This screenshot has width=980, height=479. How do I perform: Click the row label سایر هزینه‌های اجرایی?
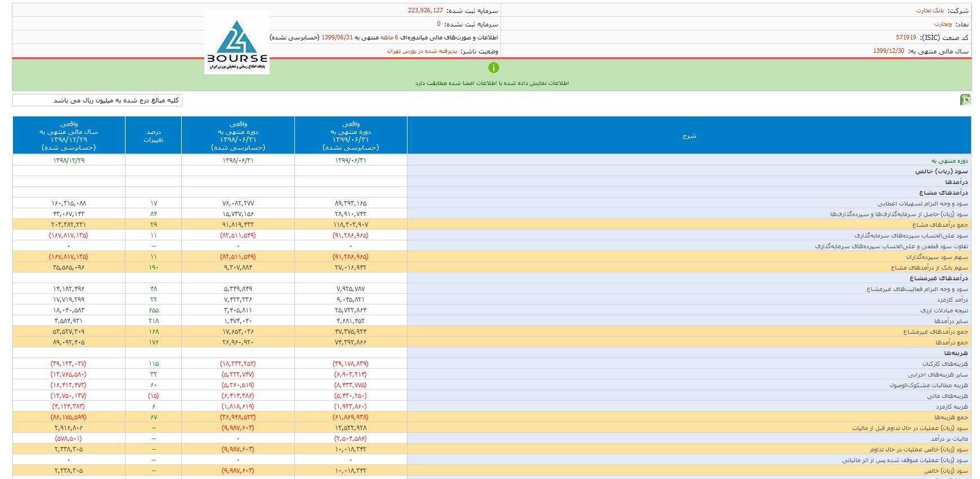tap(938, 374)
